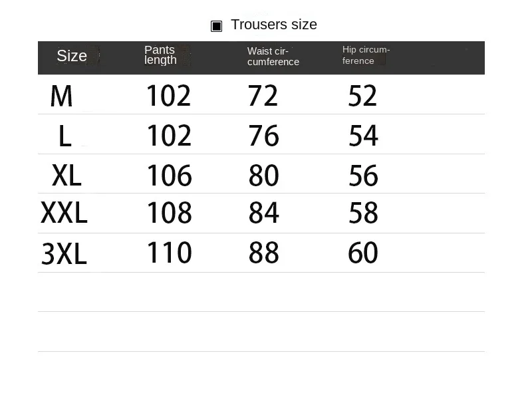
Task: Click the XL size row label
Action: pyautogui.click(x=66, y=176)
